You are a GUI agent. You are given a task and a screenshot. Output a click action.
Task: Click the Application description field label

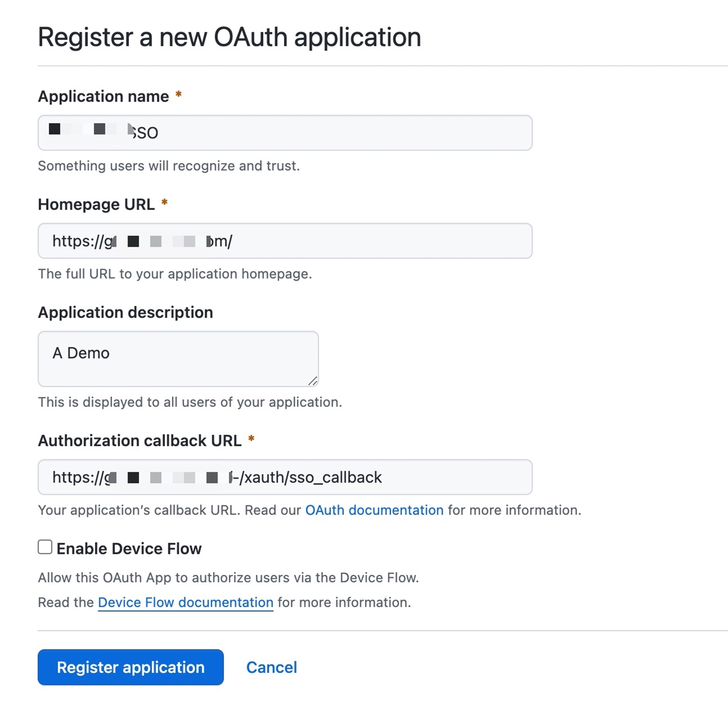125,312
